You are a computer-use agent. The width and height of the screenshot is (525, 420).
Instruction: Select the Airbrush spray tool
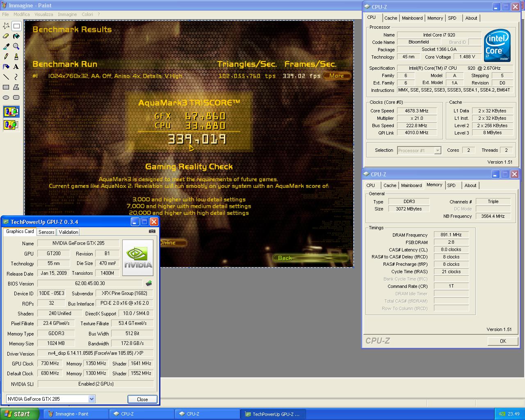point(6,66)
